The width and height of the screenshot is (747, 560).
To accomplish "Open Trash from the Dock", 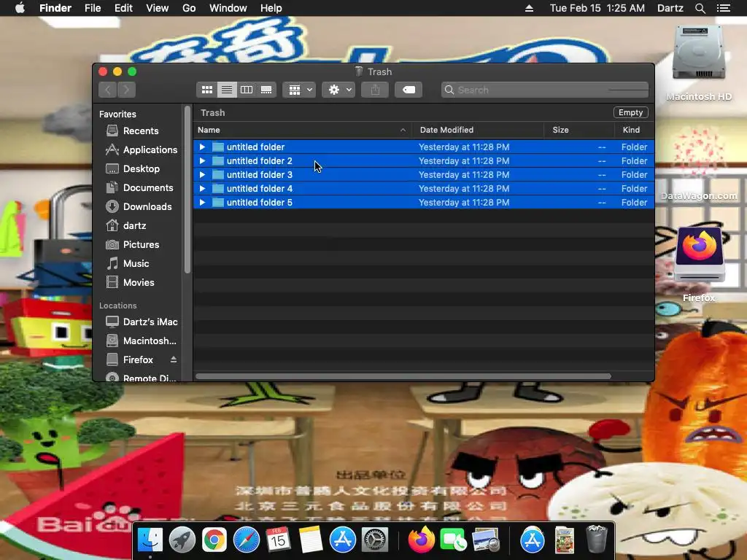I will click(596, 540).
